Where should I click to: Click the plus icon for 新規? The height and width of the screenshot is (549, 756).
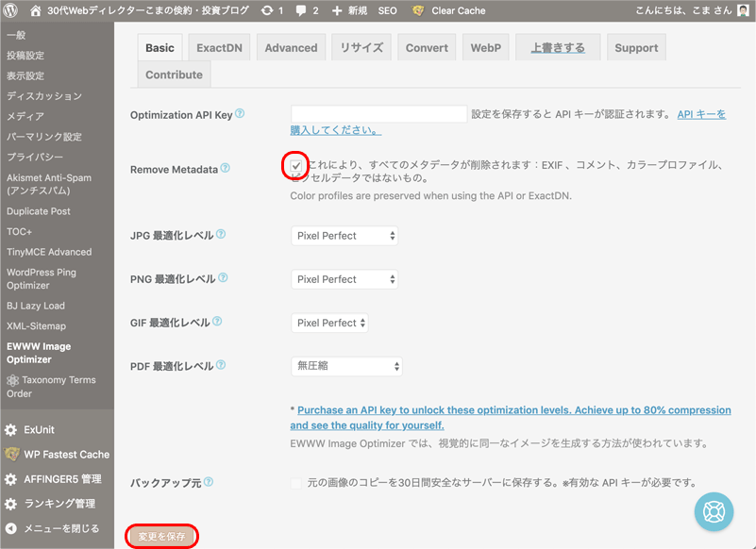(x=337, y=10)
